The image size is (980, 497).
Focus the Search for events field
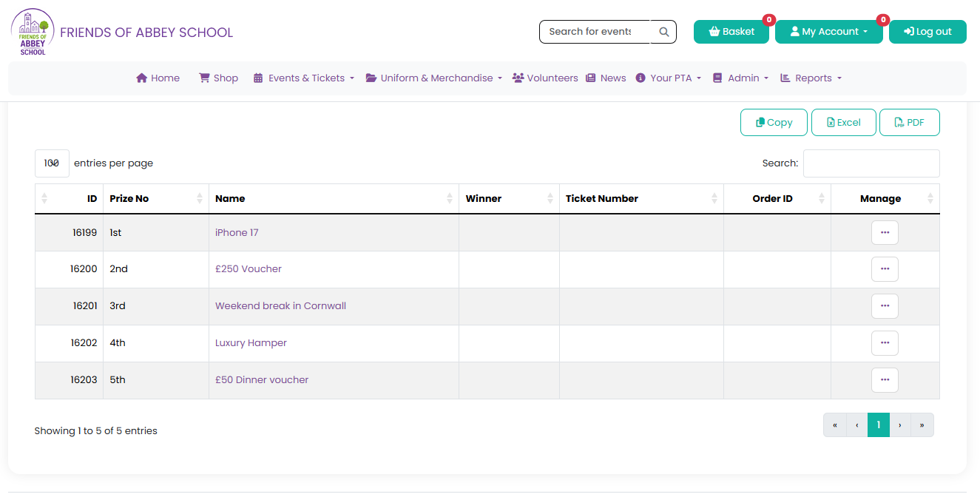(x=595, y=32)
